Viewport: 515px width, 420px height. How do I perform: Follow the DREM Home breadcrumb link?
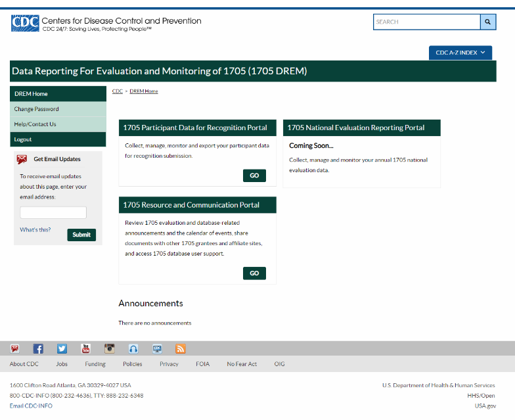[143, 91]
